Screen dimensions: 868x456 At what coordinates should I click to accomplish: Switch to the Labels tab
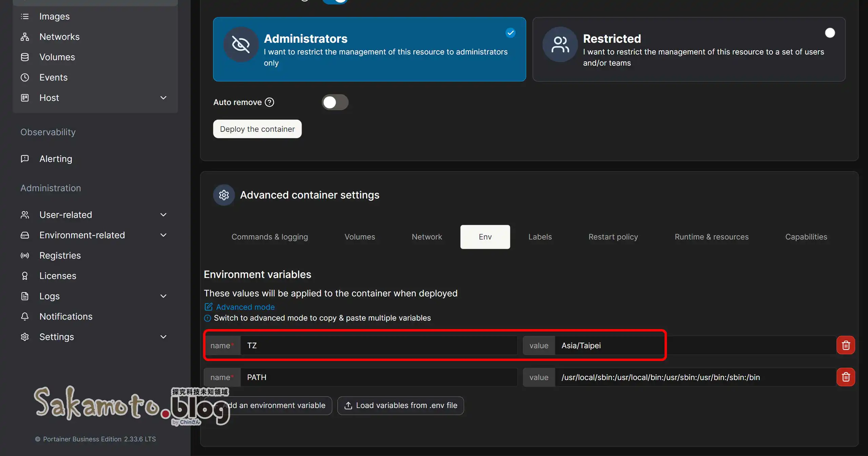tap(540, 237)
